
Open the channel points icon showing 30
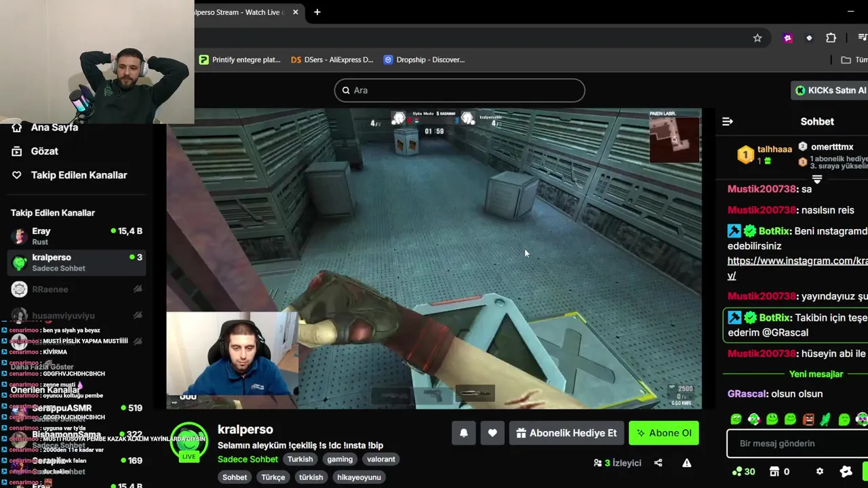tap(744, 471)
